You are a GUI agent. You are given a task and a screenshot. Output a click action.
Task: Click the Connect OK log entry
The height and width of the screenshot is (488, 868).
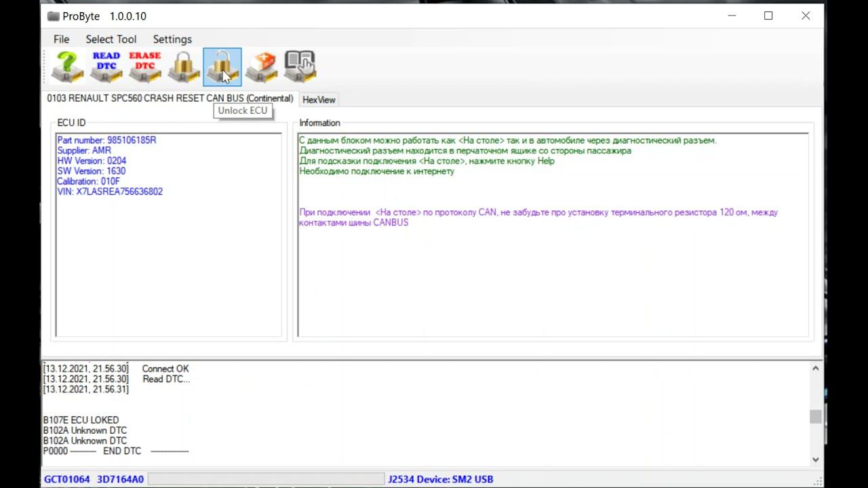pyautogui.click(x=165, y=369)
